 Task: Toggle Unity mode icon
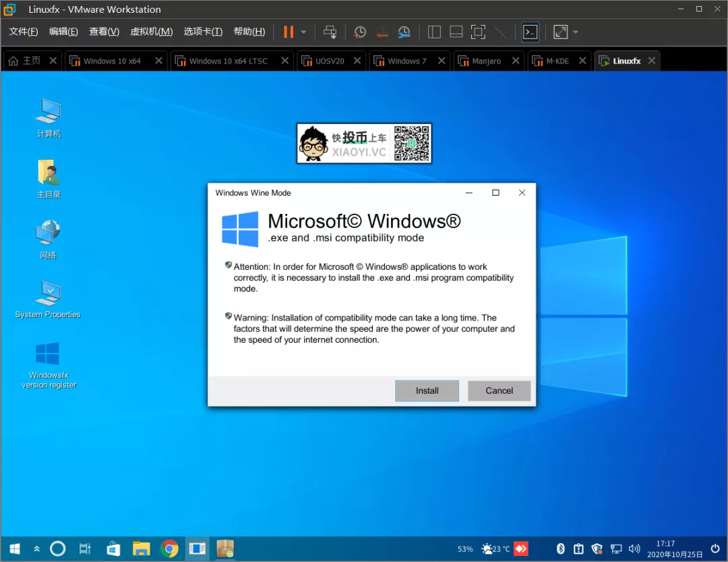point(500,32)
